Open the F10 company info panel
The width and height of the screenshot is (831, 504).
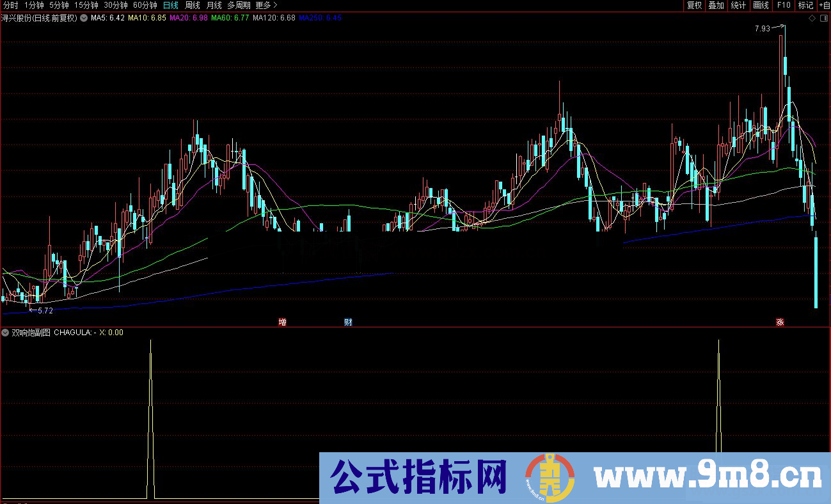tap(783, 5)
